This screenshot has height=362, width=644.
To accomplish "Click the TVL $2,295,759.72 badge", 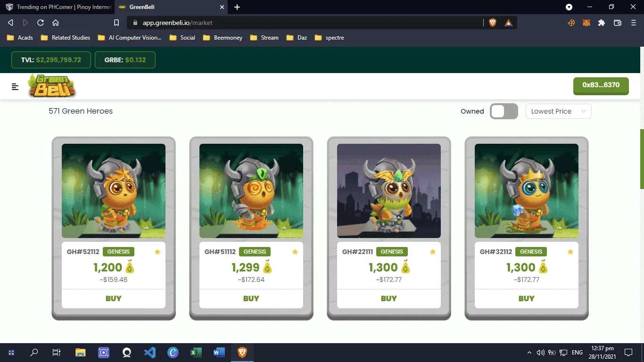I will pyautogui.click(x=51, y=60).
